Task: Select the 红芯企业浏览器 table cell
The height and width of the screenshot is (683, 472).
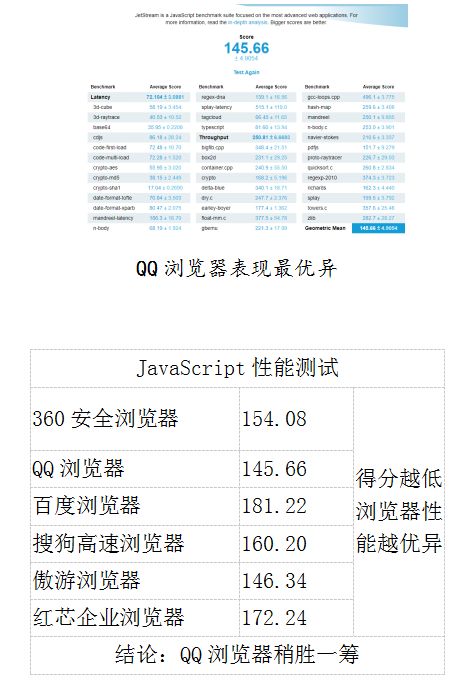Action: (135, 618)
